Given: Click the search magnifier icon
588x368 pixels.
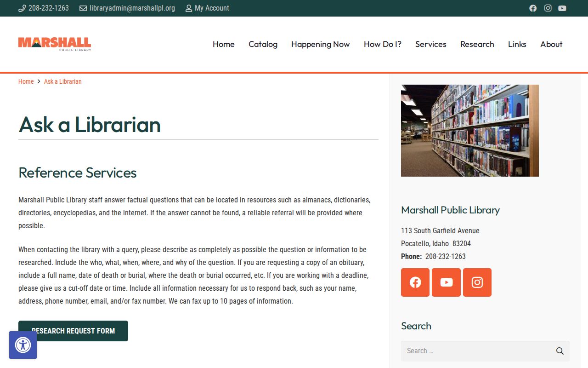Looking at the screenshot, I should 560,351.
